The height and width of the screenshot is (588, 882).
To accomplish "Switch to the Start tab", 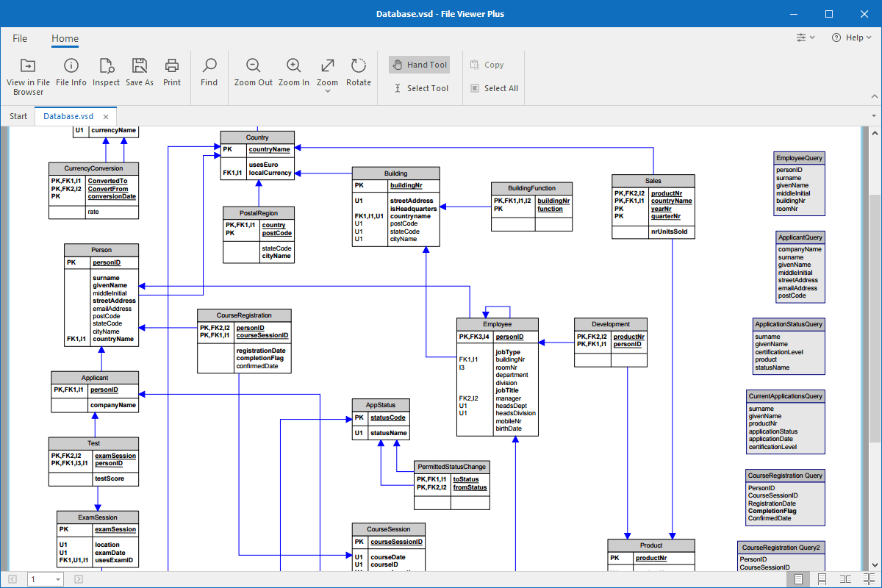I will (x=18, y=115).
